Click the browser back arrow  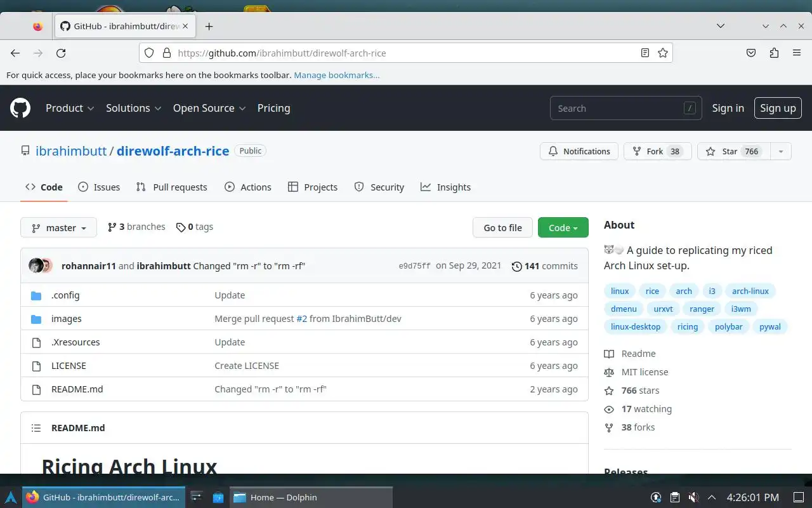(x=15, y=53)
